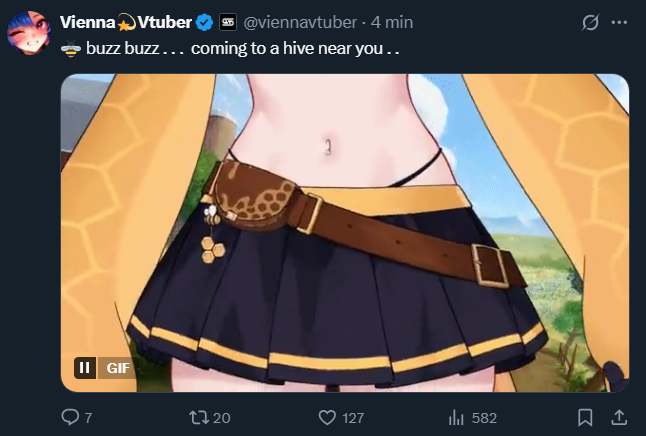Click the reply speech bubble icon
Image resolution: width=646 pixels, height=436 pixels.
tap(70, 417)
